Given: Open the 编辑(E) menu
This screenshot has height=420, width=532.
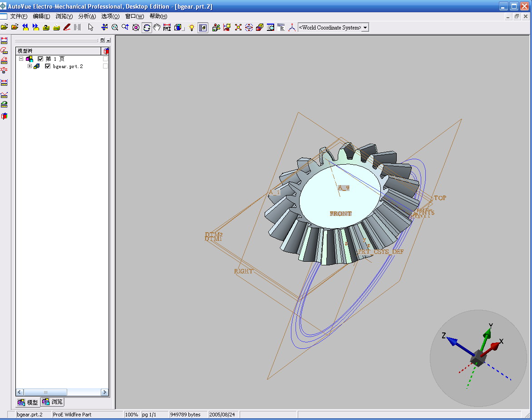Looking at the screenshot, I should click(x=41, y=16).
